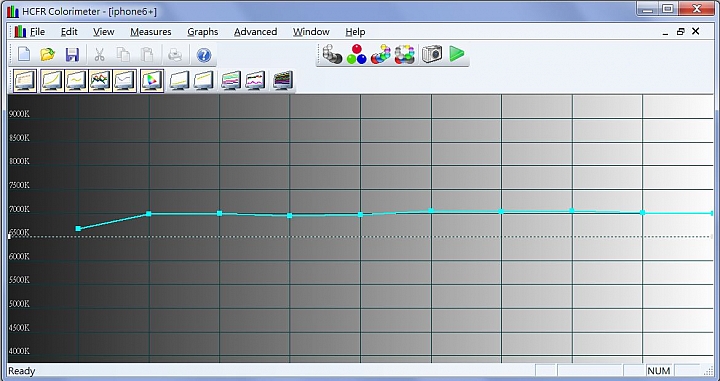
Task: Open the RGB levels graph icon
Action: [101, 81]
